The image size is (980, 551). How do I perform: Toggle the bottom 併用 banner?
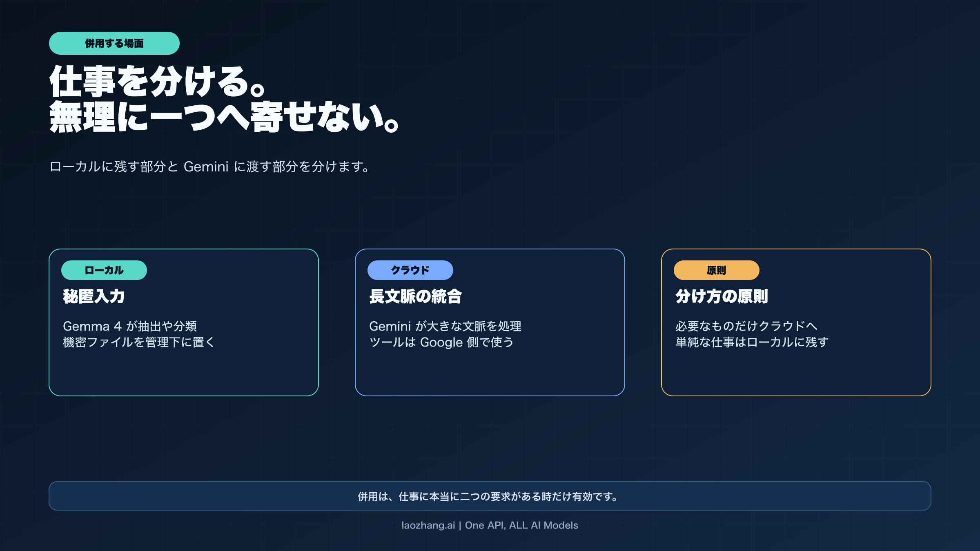pyautogui.click(x=490, y=497)
